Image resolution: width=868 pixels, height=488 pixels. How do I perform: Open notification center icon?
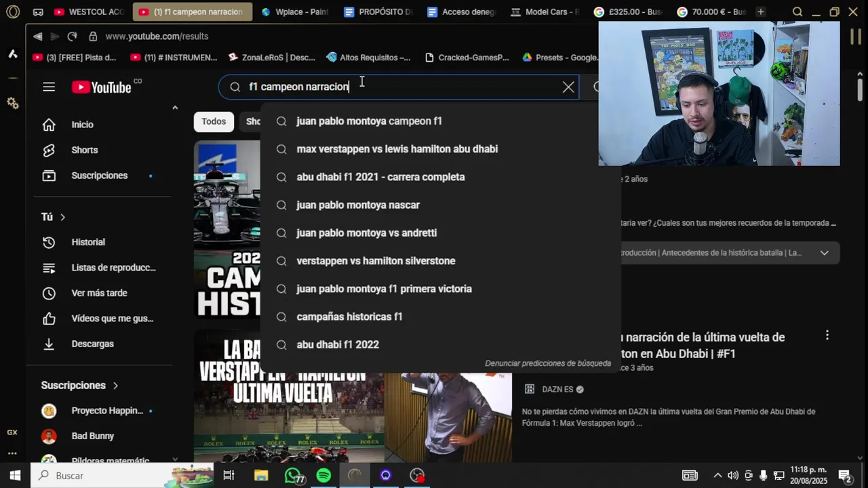[845, 476]
